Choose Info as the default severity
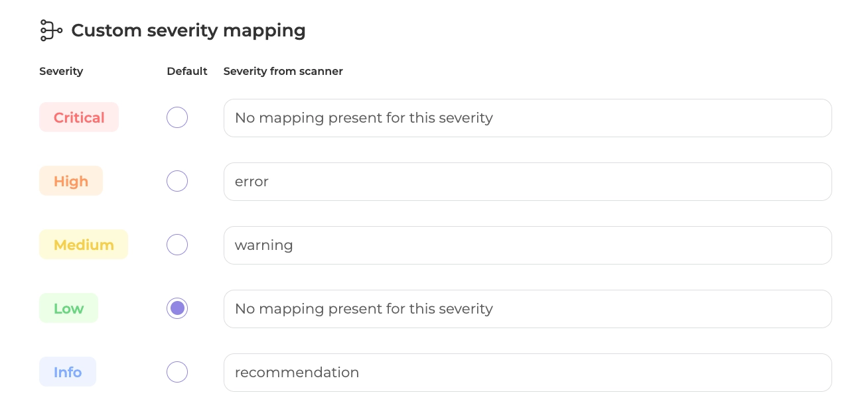 [177, 373]
